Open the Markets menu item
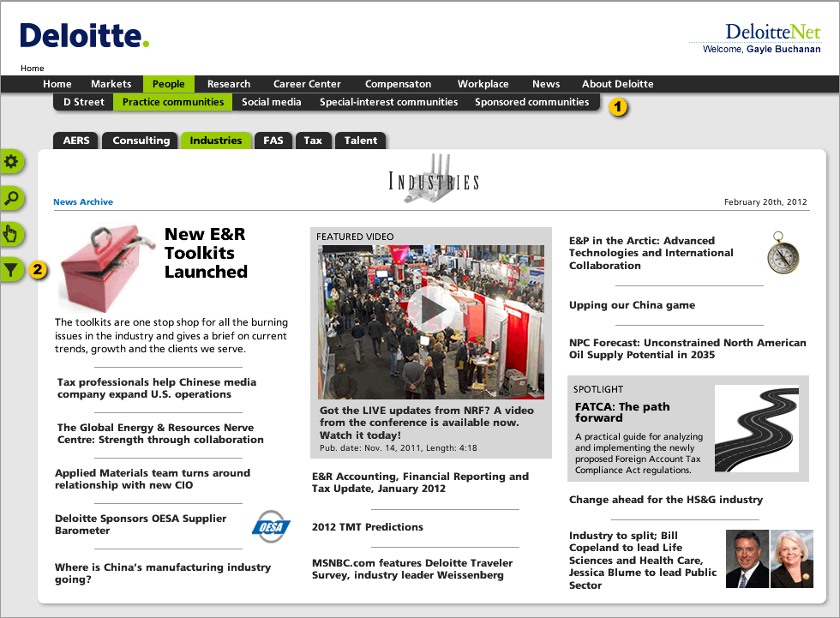 pos(111,84)
